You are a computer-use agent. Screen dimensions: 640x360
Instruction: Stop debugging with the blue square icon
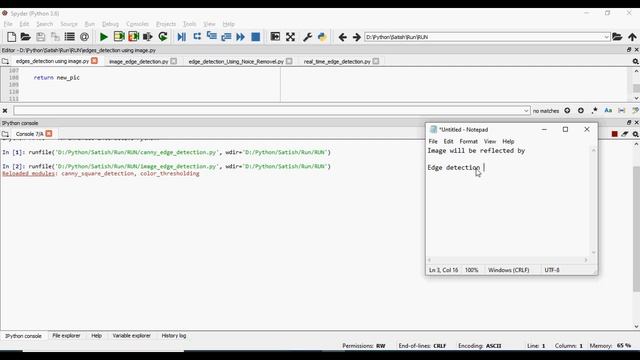coord(256,37)
